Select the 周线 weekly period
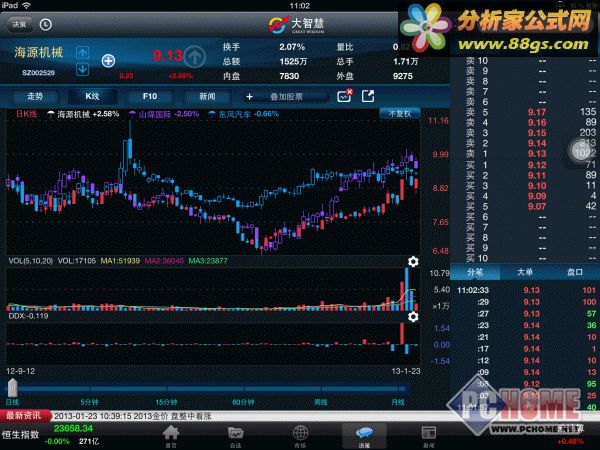Screen dimensions: 600x450 coord(321,402)
